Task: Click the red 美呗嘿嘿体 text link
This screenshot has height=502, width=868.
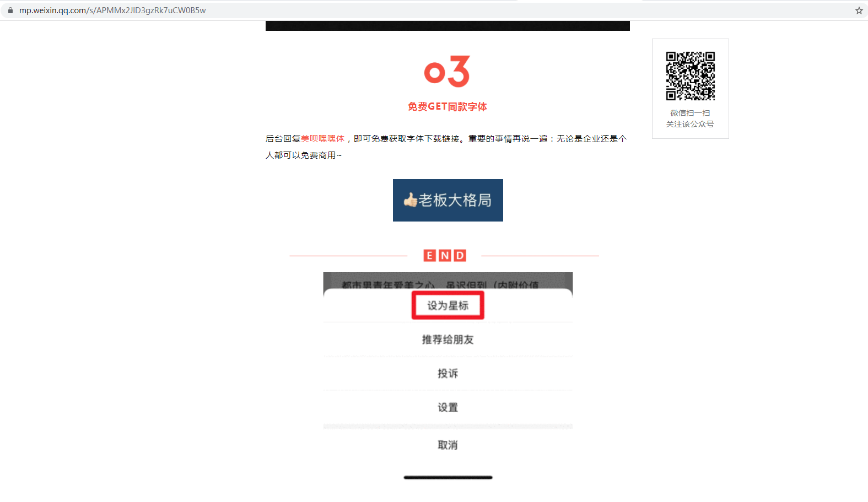Action: (322, 139)
